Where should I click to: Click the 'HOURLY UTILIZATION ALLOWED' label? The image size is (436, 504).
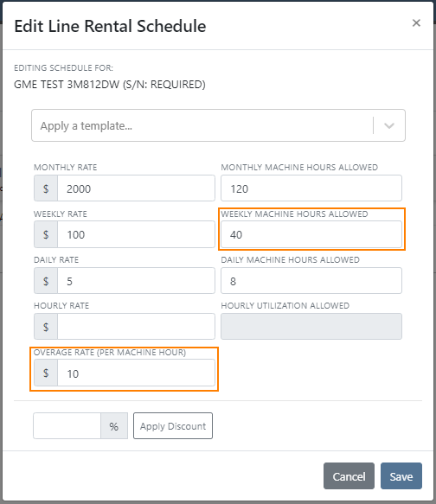point(285,305)
